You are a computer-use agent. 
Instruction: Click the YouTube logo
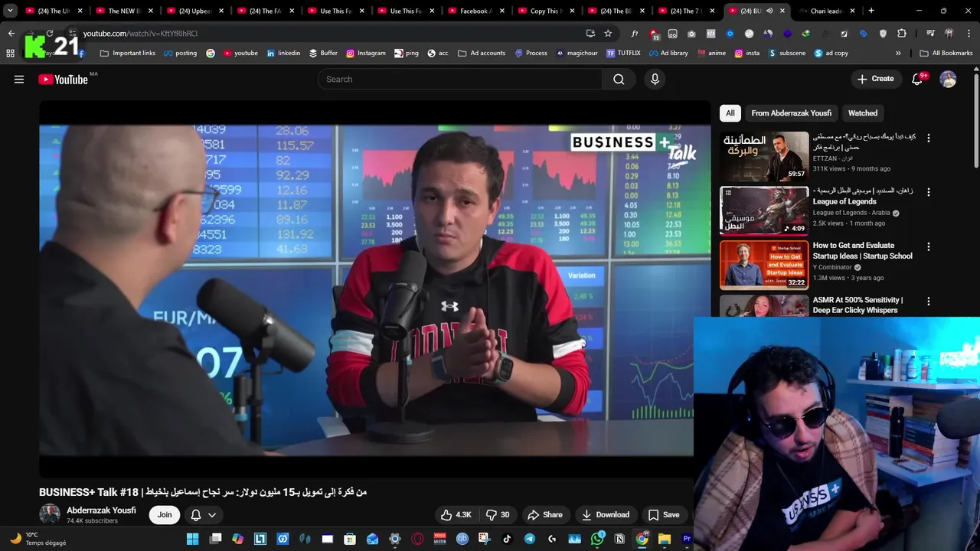tap(63, 80)
